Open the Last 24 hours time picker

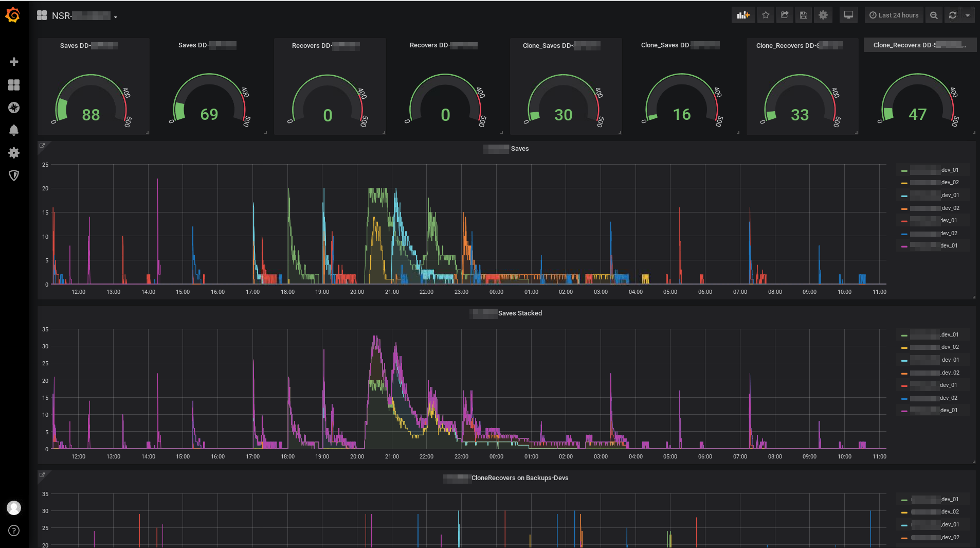coord(894,15)
